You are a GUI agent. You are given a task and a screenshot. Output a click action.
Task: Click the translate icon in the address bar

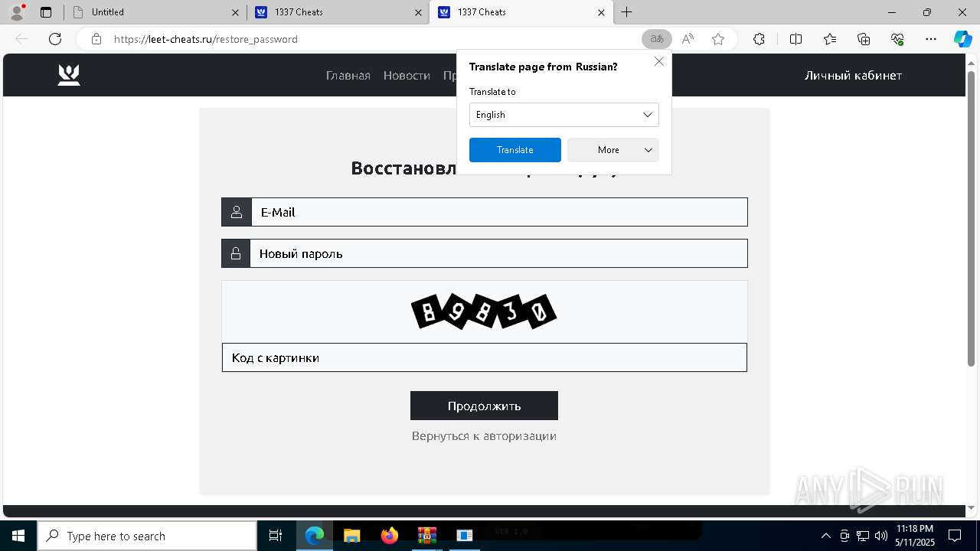pyautogui.click(x=657, y=39)
